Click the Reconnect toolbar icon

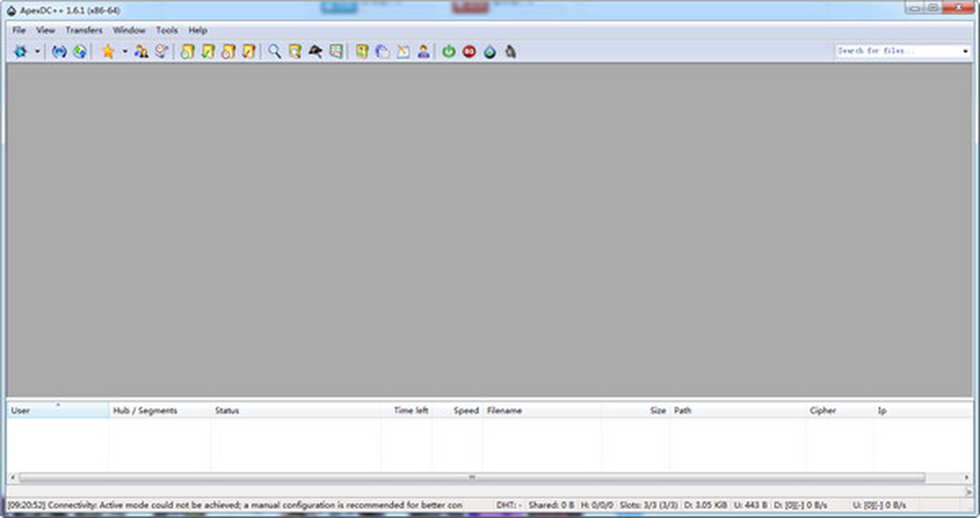(59, 51)
